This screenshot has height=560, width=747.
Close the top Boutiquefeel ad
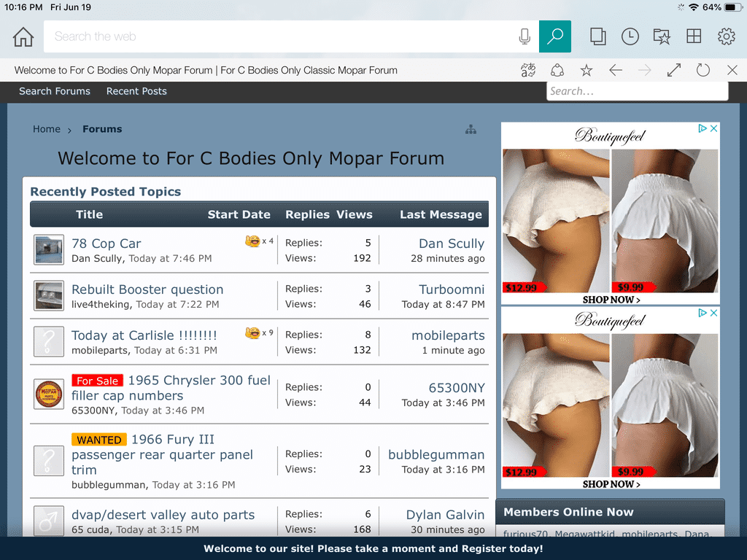(x=714, y=128)
